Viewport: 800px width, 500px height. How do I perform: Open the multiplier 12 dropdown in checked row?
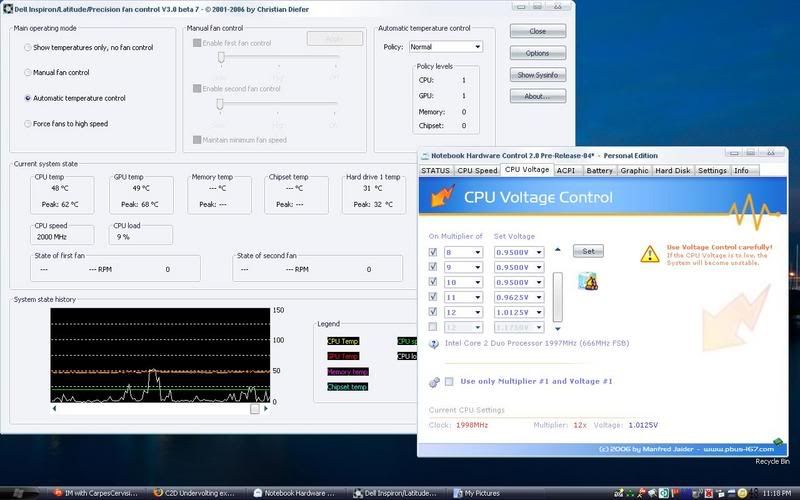pyautogui.click(x=463, y=312)
